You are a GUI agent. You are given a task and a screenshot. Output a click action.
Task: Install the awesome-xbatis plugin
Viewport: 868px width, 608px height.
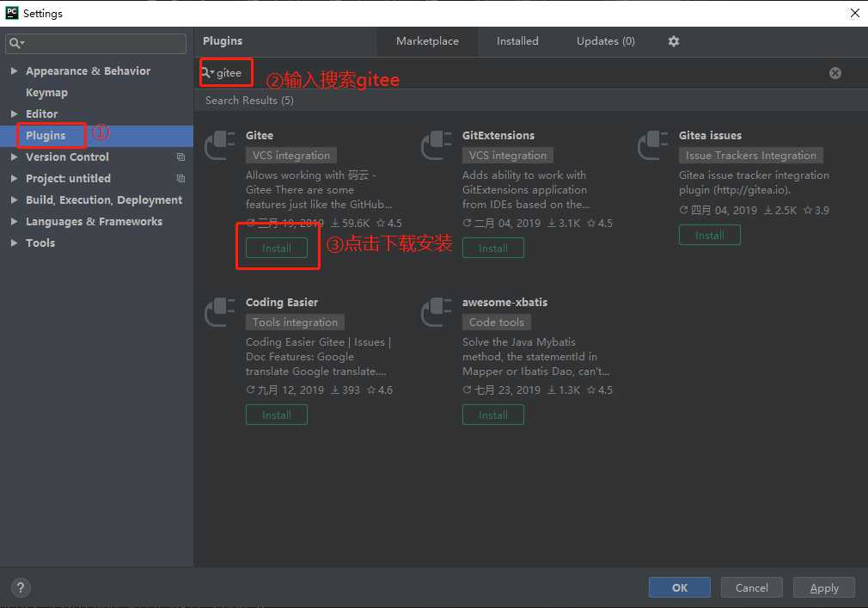(x=492, y=415)
